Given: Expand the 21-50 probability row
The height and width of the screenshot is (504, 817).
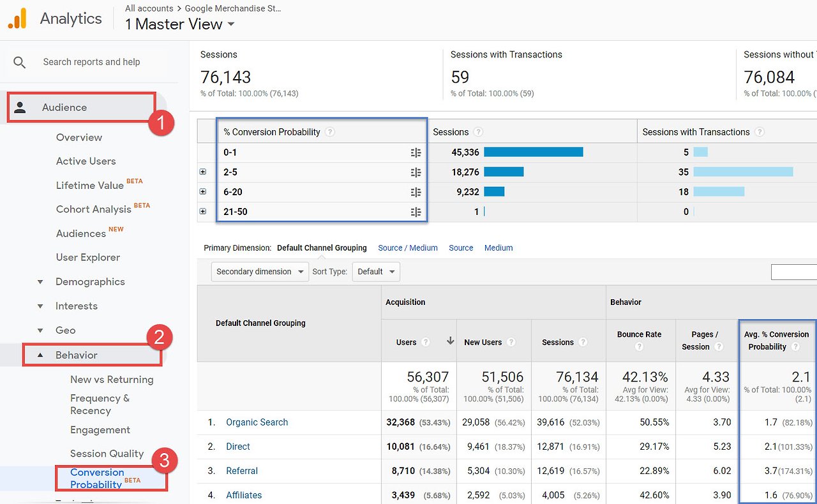Looking at the screenshot, I should click(203, 211).
